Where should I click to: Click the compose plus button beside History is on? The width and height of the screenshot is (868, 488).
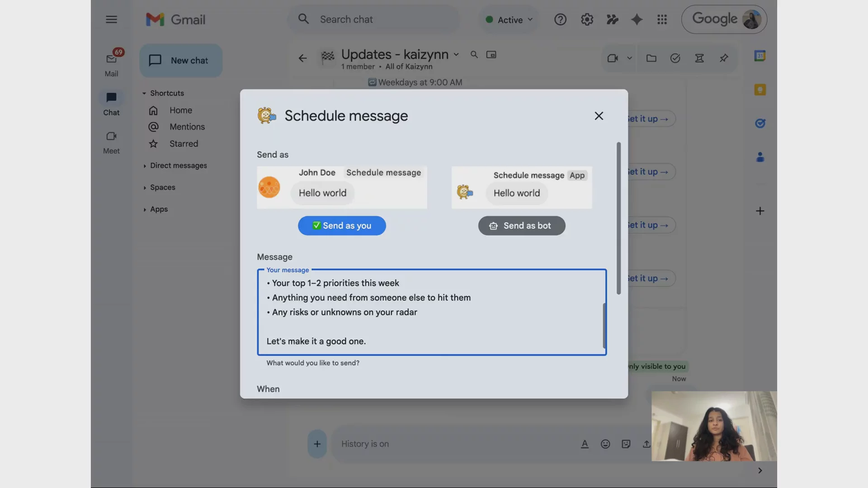[x=317, y=444]
